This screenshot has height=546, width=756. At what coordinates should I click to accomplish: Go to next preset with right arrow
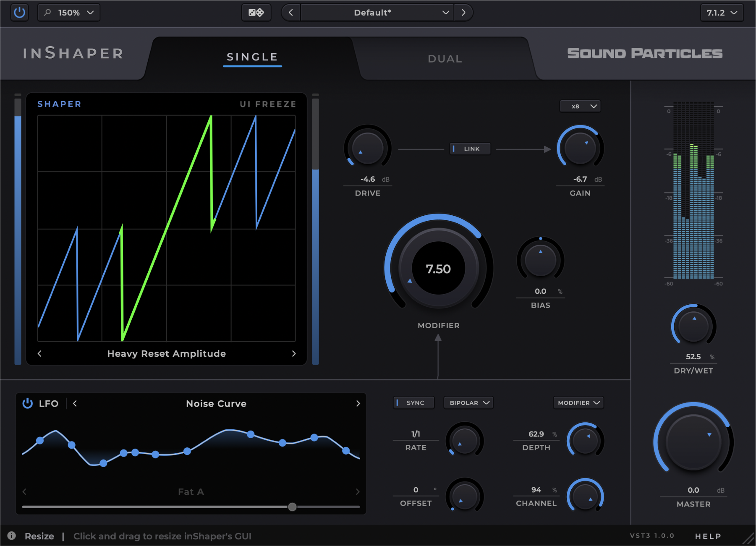[x=463, y=13]
